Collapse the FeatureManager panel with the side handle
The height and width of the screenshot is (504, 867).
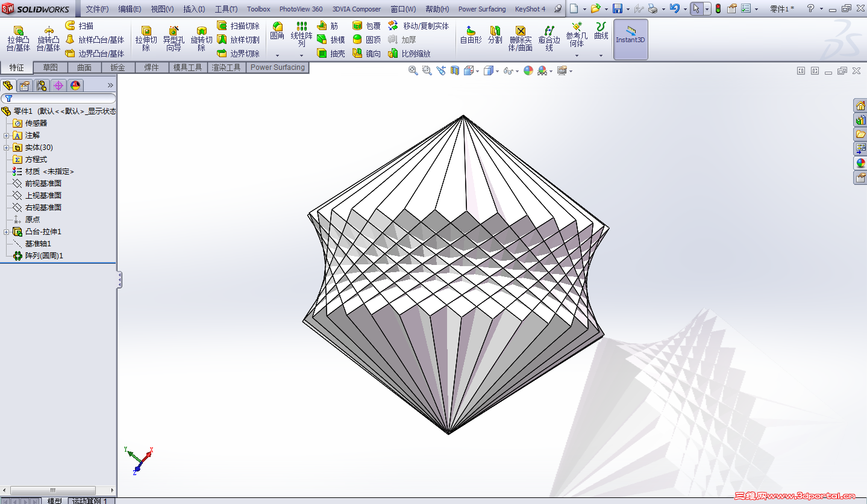pos(119,280)
